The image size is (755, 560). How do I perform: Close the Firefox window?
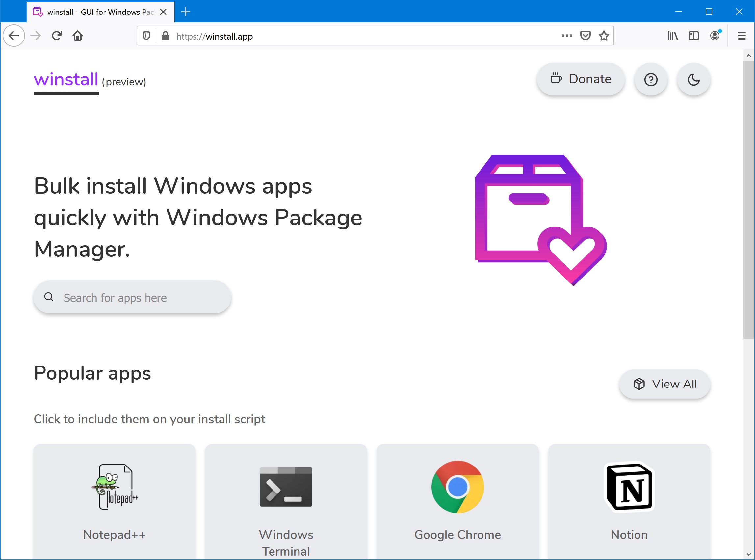(739, 12)
